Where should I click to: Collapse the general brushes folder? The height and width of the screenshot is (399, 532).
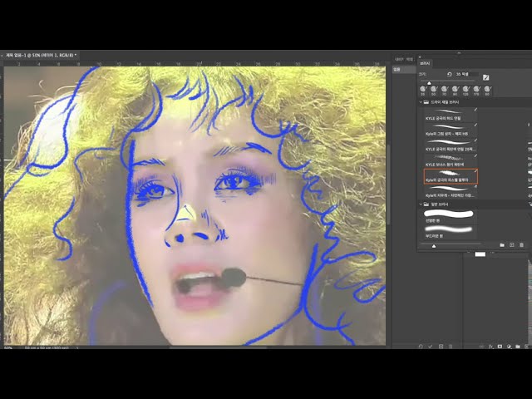(x=421, y=204)
